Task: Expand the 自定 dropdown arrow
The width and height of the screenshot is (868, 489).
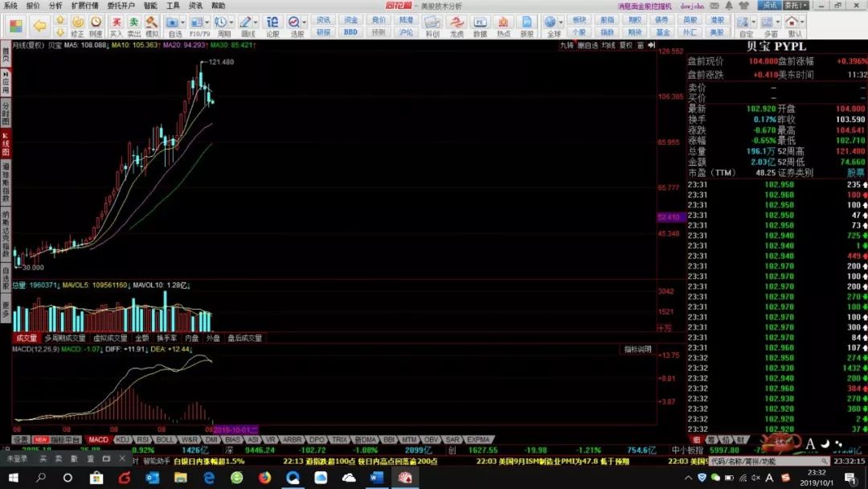Action: [x=753, y=23]
